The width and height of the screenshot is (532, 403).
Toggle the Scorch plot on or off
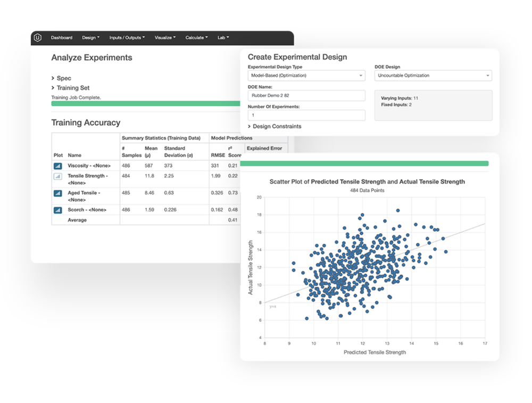click(x=57, y=210)
